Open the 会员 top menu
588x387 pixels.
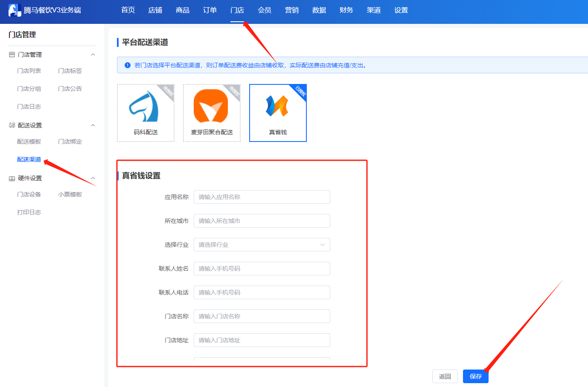click(x=265, y=10)
